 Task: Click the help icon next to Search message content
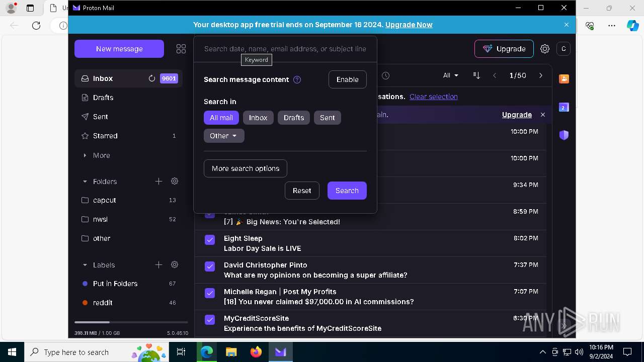click(x=297, y=79)
